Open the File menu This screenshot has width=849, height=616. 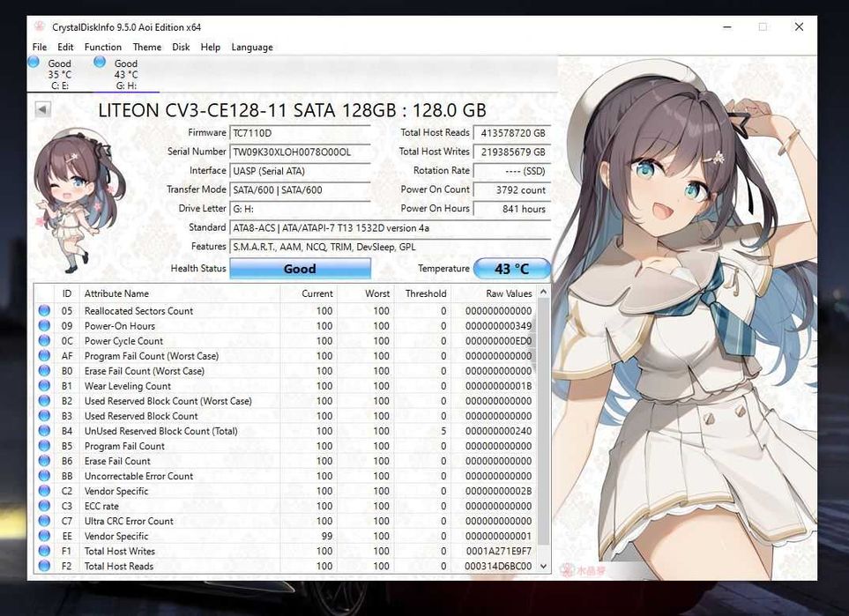coord(40,47)
